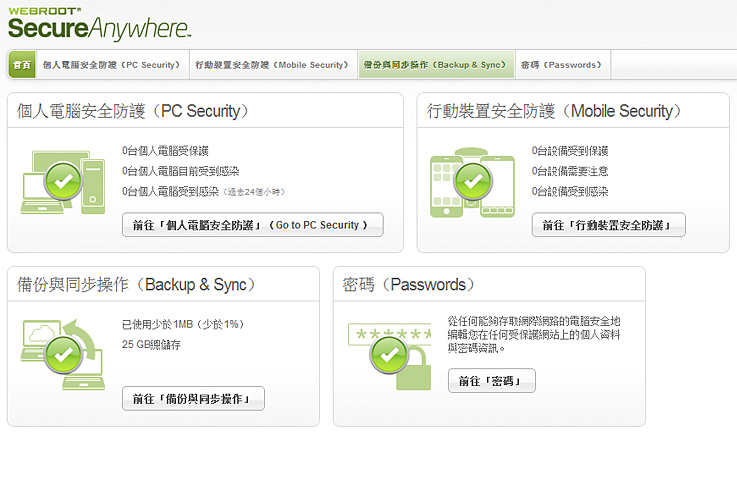Switch to the Mobile Security tab
The width and height of the screenshot is (737, 495).
coord(273,64)
